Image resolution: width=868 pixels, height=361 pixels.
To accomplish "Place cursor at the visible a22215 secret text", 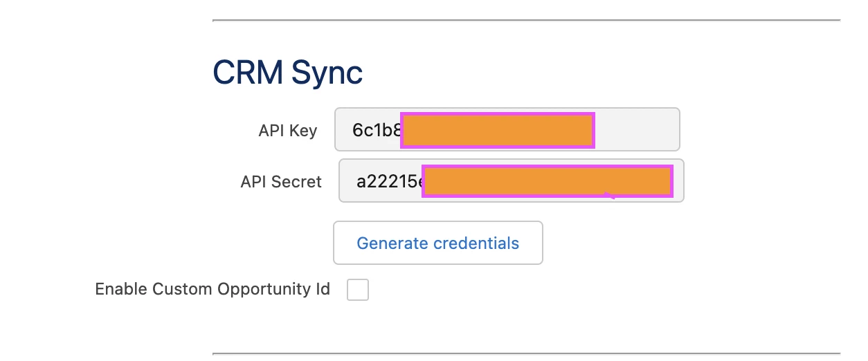I will click(389, 181).
